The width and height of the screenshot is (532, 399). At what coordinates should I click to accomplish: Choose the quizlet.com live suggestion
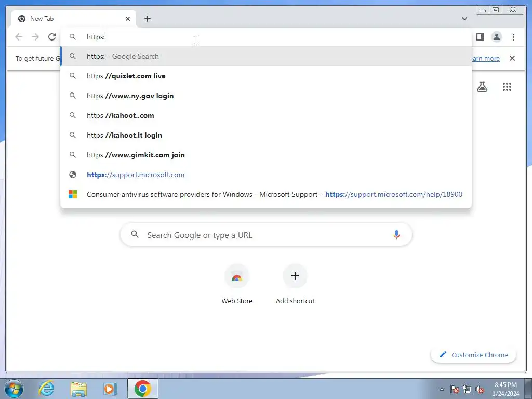(x=266, y=76)
